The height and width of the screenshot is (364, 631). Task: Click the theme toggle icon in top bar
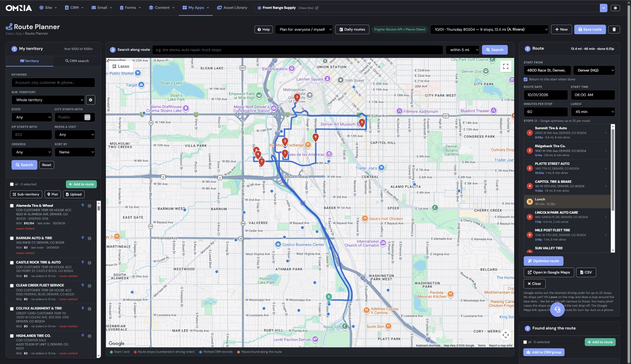(615, 8)
